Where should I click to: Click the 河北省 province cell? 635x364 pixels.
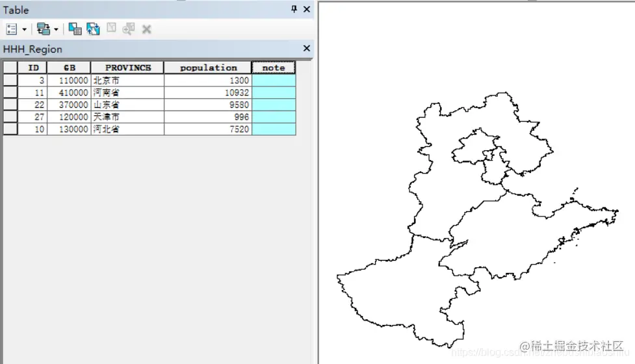point(127,129)
